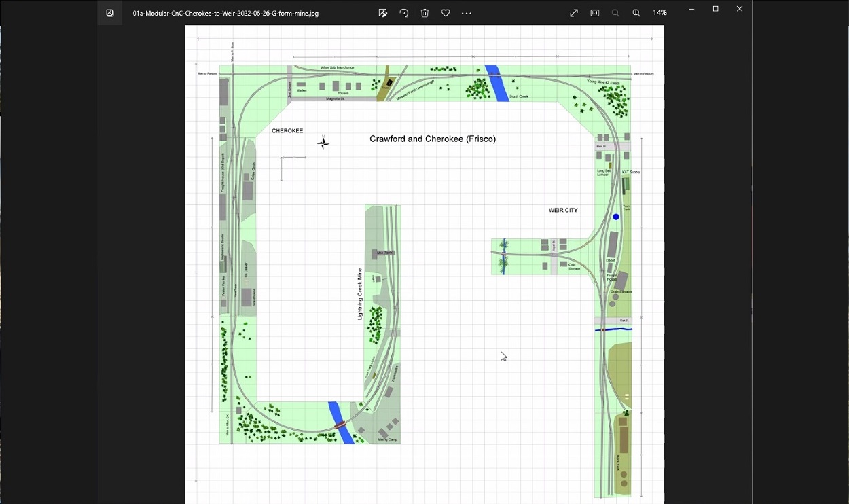Click the Lightning Creek Mine label
Image resolution: width=849 pixels, height=504 pixels.
pos(360,293)
